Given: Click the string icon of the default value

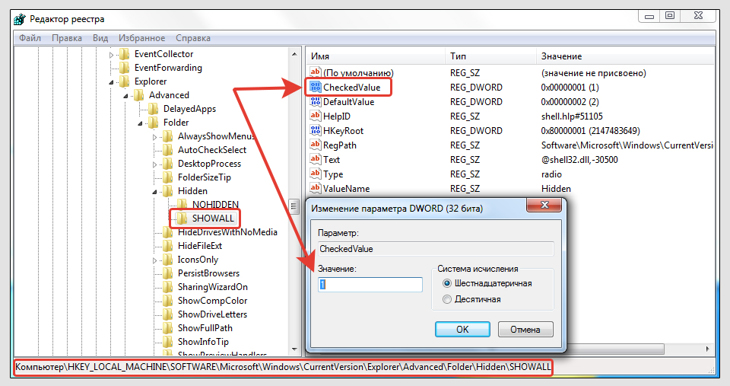Looking at the screenshot, I should (316, 73).
